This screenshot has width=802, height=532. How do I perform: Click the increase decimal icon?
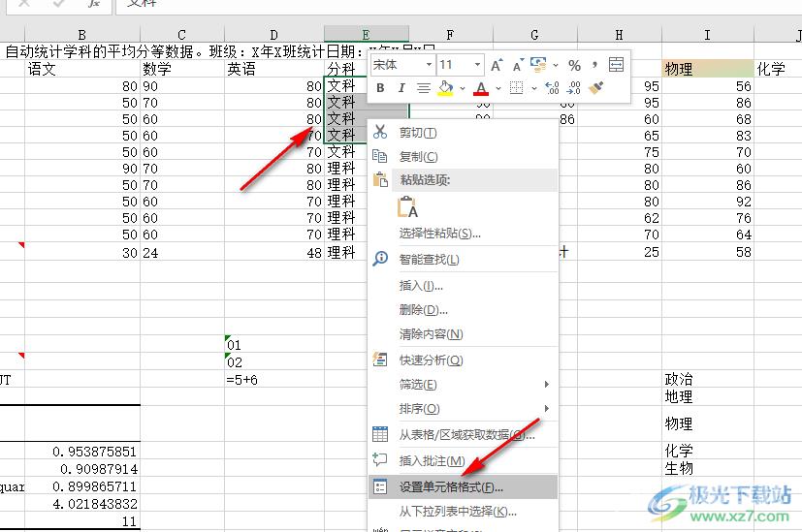(553, 88)
